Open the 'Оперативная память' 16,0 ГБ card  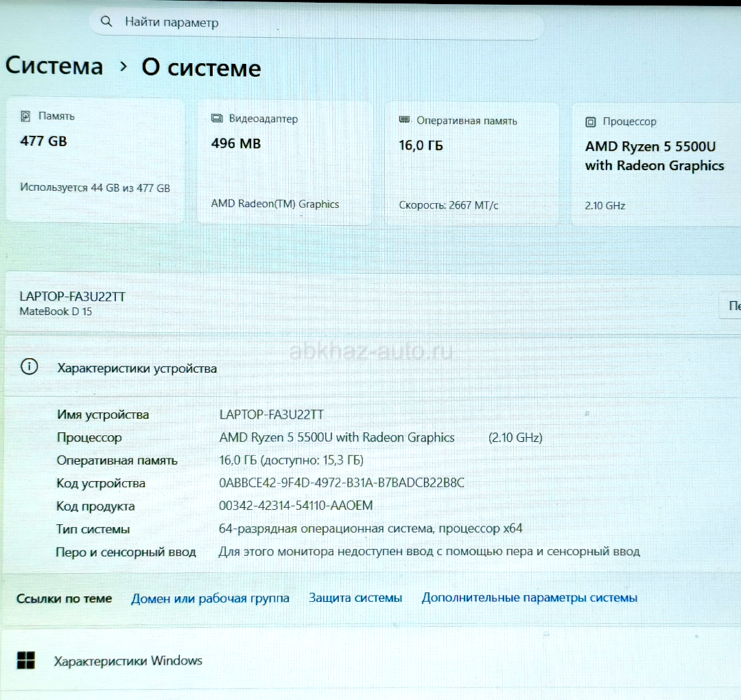click(x=472, y=163)
